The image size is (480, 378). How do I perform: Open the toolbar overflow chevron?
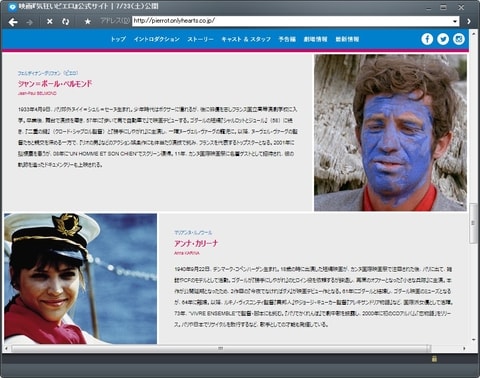click(469, 21)
